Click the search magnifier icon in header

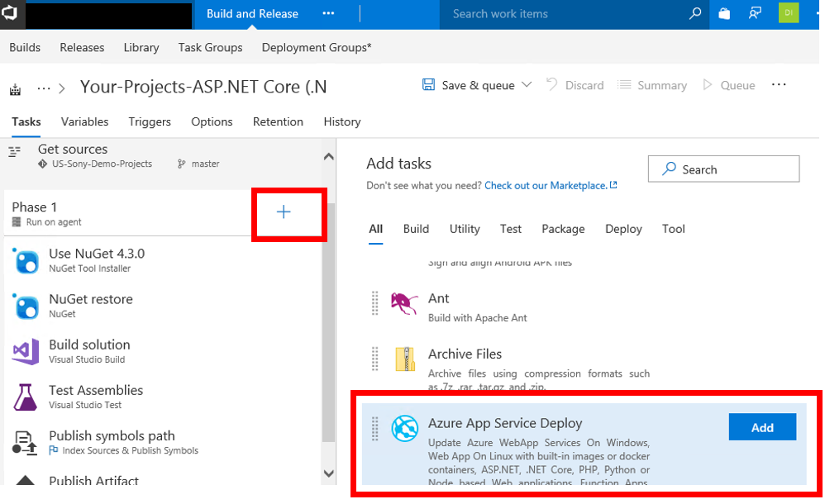coord(695,14)
